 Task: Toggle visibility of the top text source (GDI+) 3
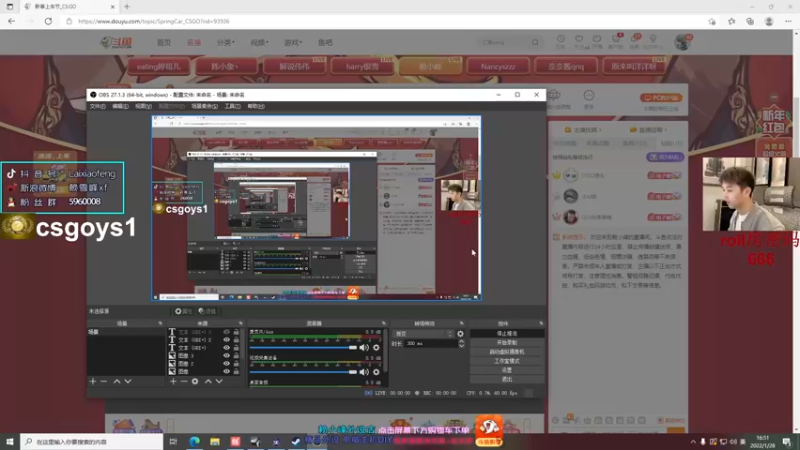tap(227, 332)
